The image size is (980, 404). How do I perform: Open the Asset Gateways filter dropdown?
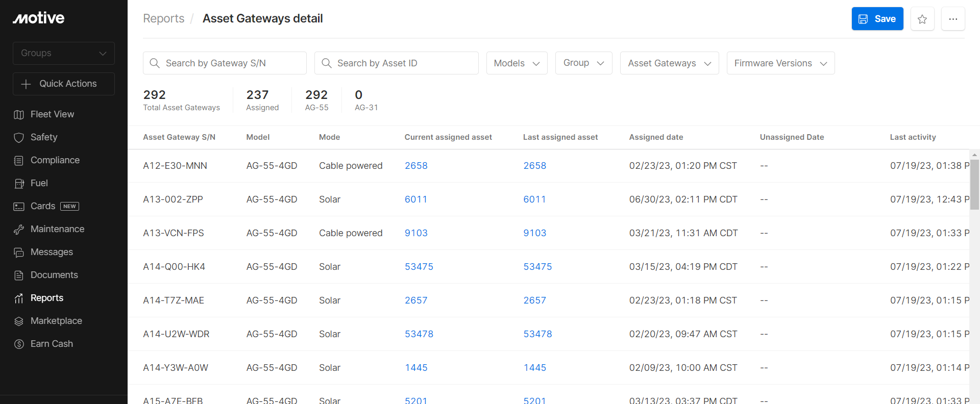[670, 63]
